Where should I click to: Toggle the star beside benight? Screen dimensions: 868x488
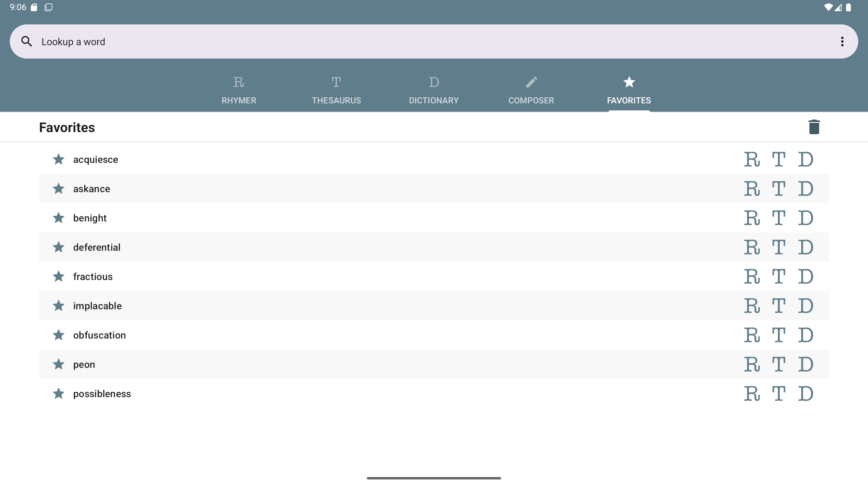click(x=59, y=217)
